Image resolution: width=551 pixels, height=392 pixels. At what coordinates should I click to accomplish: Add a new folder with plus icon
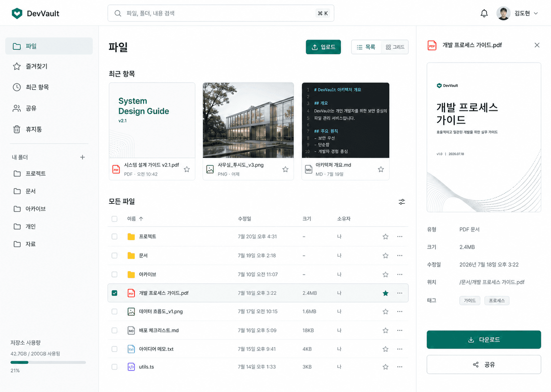coord(83,157)
